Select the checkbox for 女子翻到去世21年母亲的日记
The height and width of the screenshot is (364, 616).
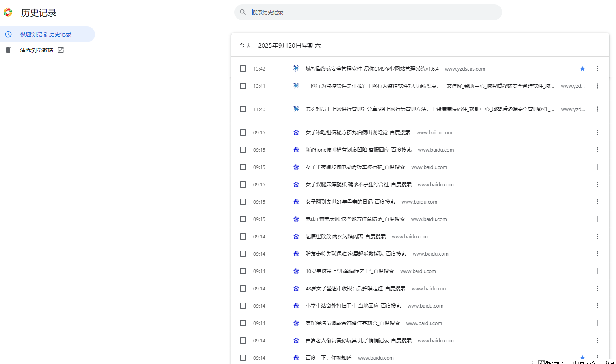coord(243,202)
